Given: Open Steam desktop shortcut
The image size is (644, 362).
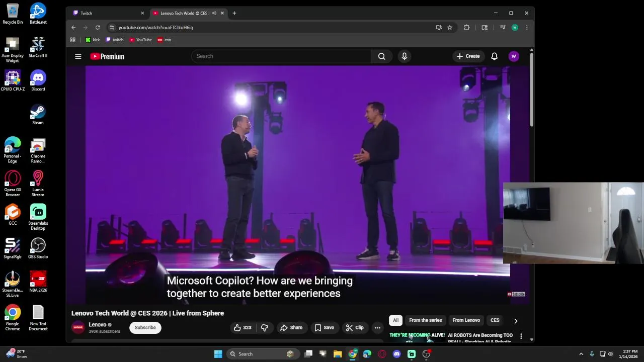Looking at the screenshot, I should (38, 114).
